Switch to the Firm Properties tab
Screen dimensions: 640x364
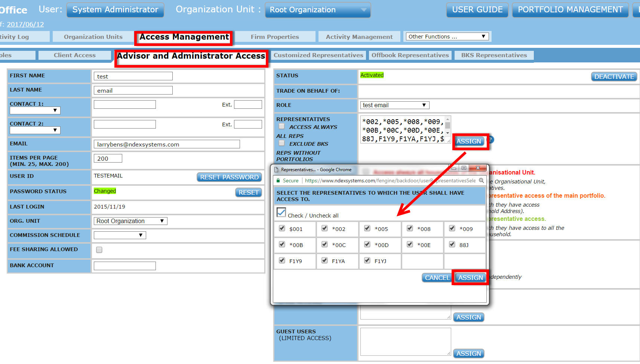pyautogui.click(x=275, y=37)
